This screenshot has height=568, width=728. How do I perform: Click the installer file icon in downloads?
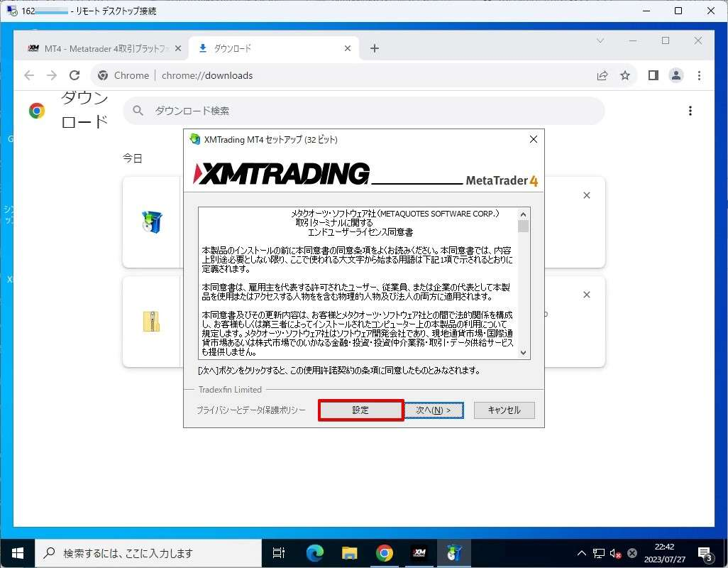[152, 222]
